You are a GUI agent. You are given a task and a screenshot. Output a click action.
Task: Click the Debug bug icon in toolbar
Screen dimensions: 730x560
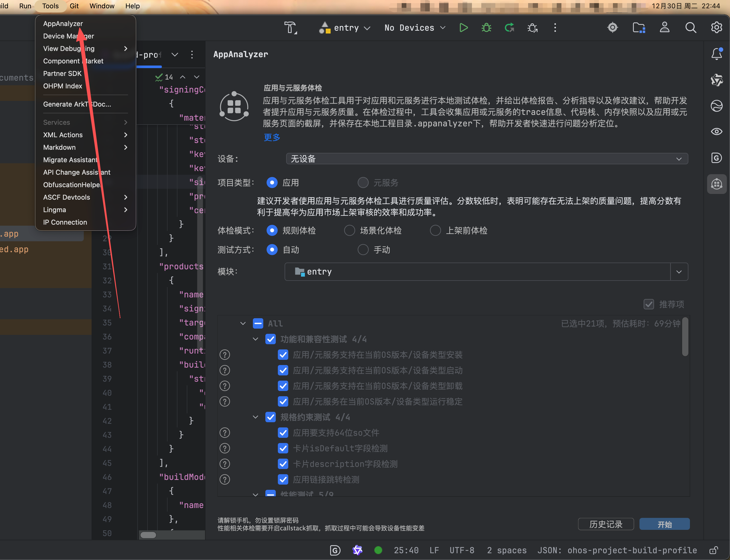click(486, 28)
